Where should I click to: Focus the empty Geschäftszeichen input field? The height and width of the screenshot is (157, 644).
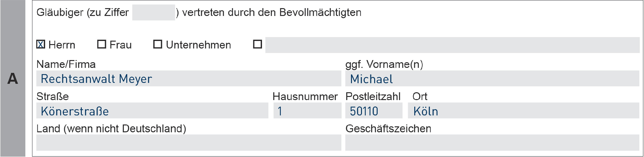492,143
